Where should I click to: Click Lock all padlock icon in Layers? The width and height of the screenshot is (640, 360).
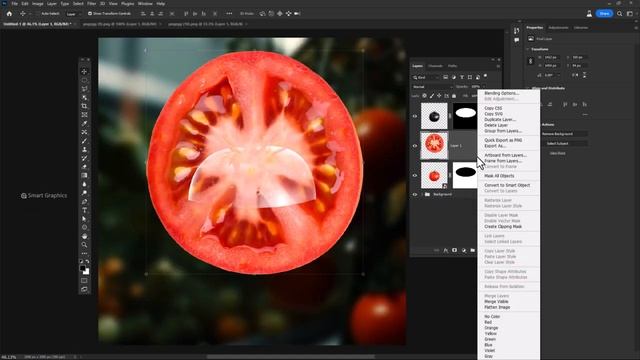[454, 96]
